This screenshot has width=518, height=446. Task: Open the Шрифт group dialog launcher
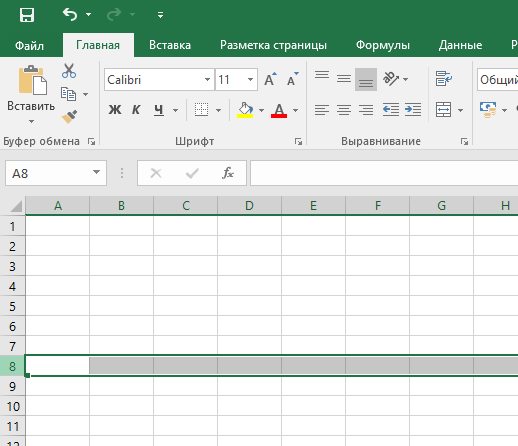[298, 142]
